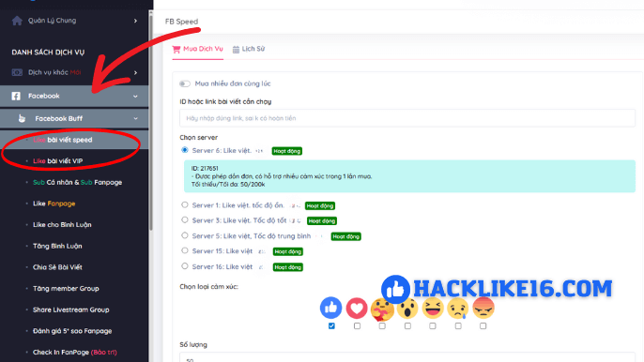The height and width of the screenshot is (362, 644).
Task: Select the Sad crying reaction emoji
Action: tap(458, 309)
